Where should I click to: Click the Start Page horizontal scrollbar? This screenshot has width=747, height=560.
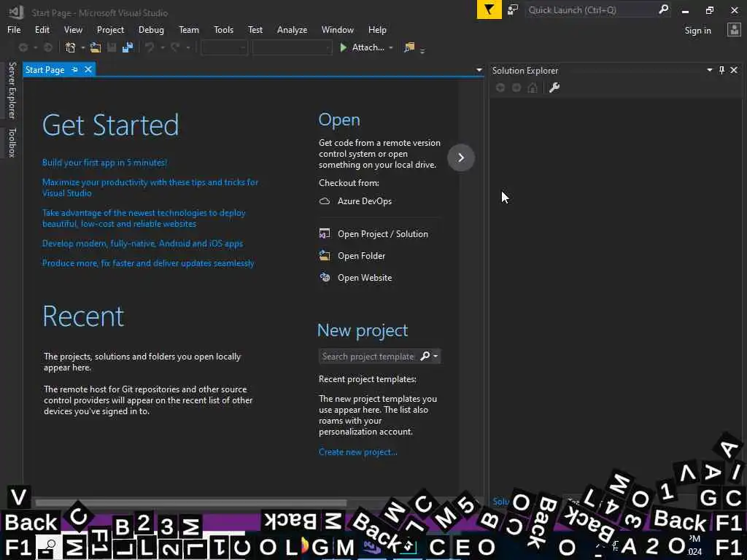(190, 503)
